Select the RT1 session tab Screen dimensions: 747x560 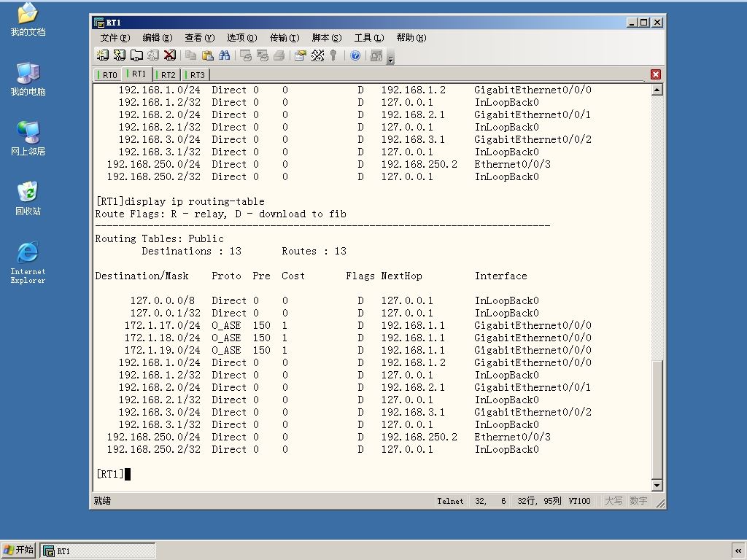(137, 74)
